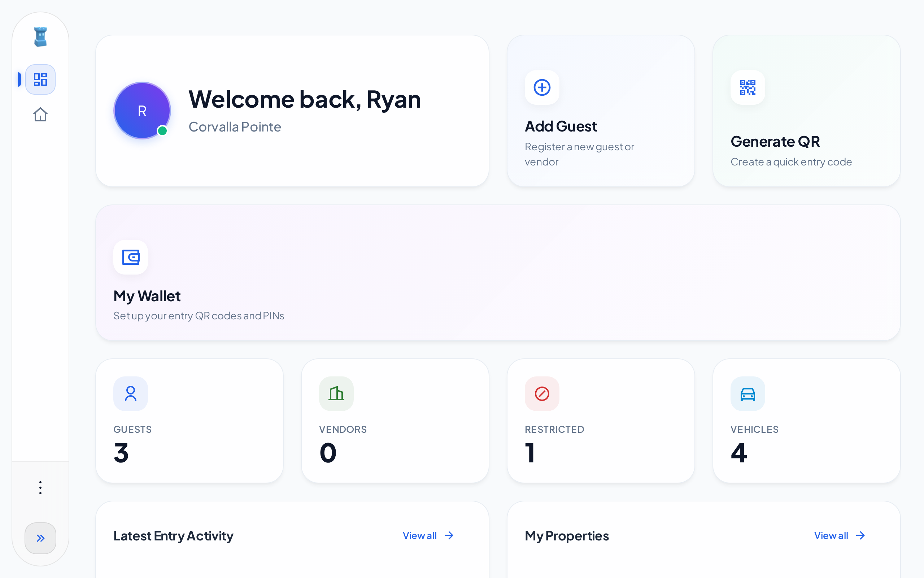
Task: Click the Corvalla Pointe community name
Action: coord(235,127)
